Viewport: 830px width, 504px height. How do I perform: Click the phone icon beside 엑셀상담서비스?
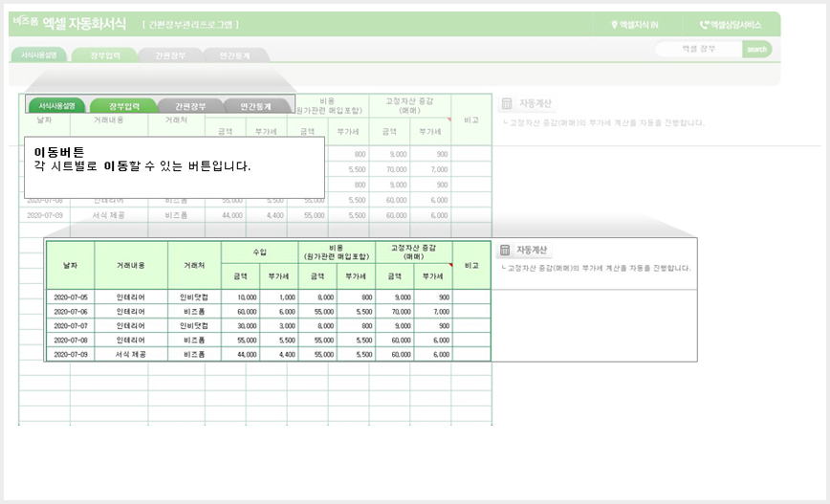(704, 25)
